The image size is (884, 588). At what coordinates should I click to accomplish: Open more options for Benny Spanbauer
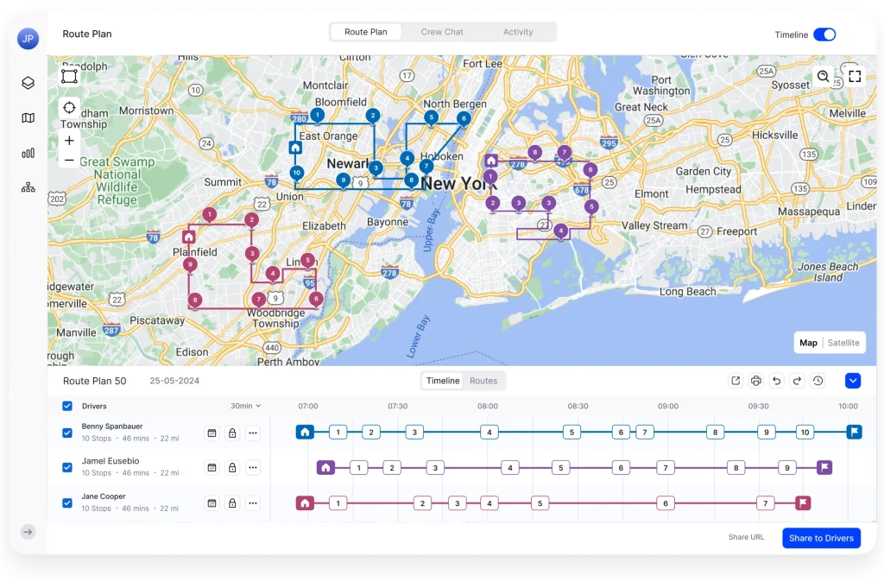[x=253, y=433]
